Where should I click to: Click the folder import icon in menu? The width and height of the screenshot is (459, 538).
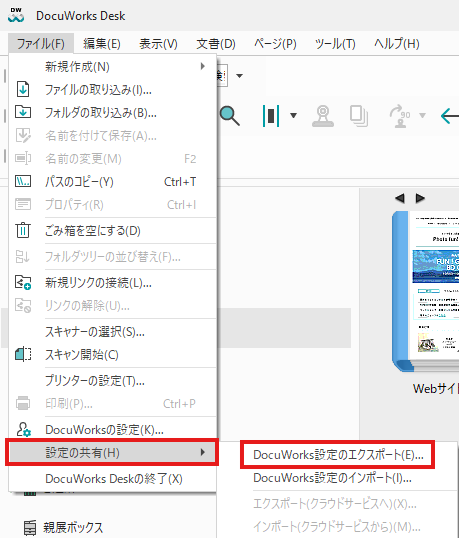pos(23,112)
